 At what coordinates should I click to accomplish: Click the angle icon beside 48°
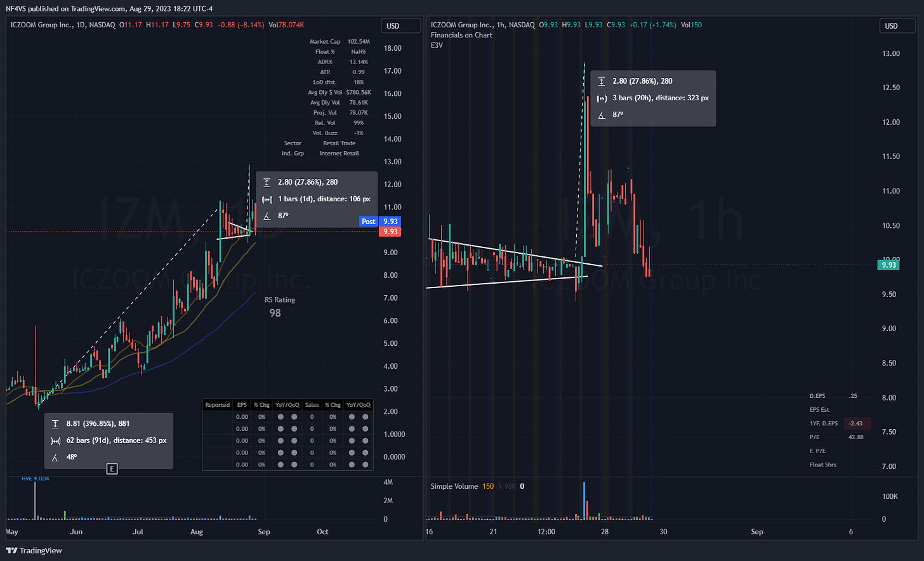[55, 457]
